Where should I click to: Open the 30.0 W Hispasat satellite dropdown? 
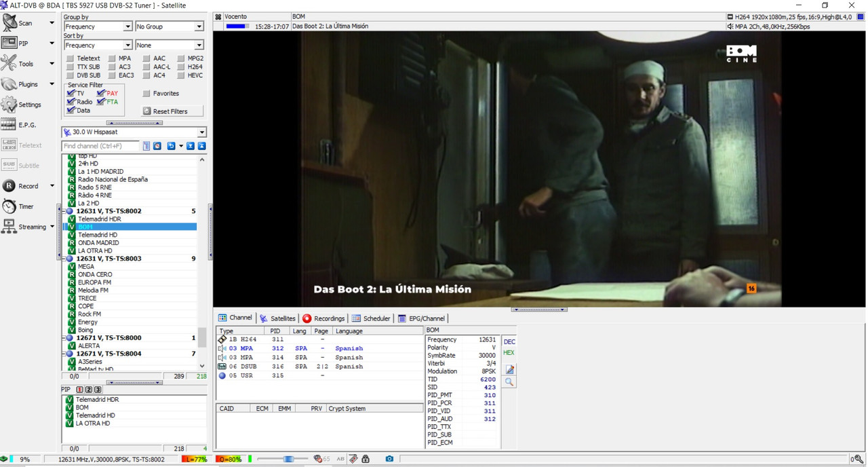click(134, 132)
